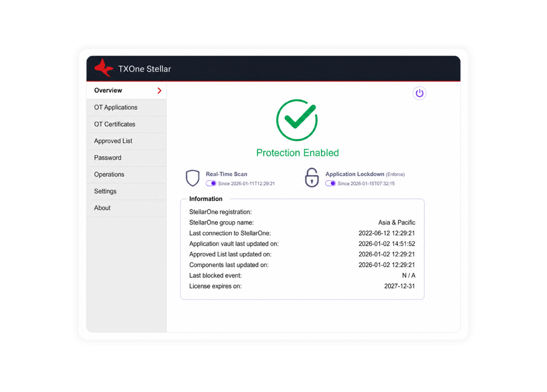Image resolution: width=547 pixels, height=392 pixels.
Task: Click the Real-Time Scan shield icon
Action: pos(192,178)
